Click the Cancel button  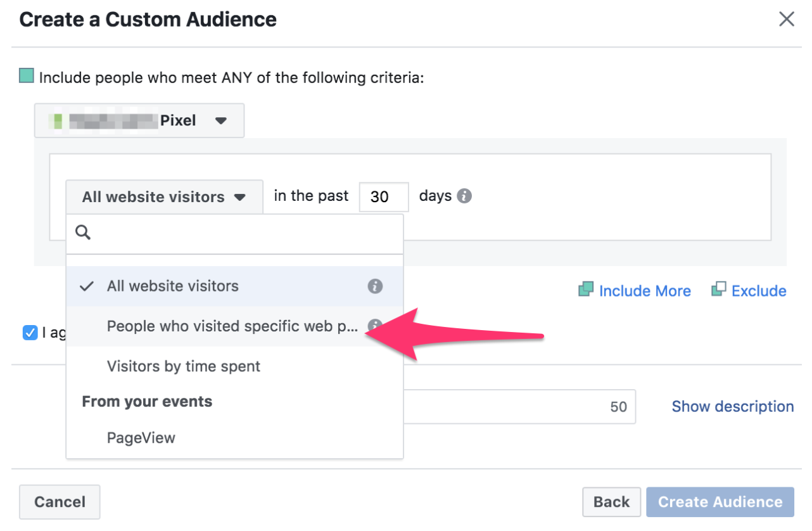[x=60, y=502]
